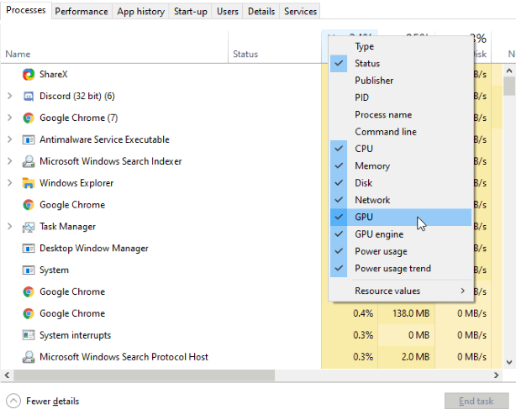Screen dimensions: 516x420
Task: Click the Discord process icon
Action: pyautogui.click(x=29, y=96)
